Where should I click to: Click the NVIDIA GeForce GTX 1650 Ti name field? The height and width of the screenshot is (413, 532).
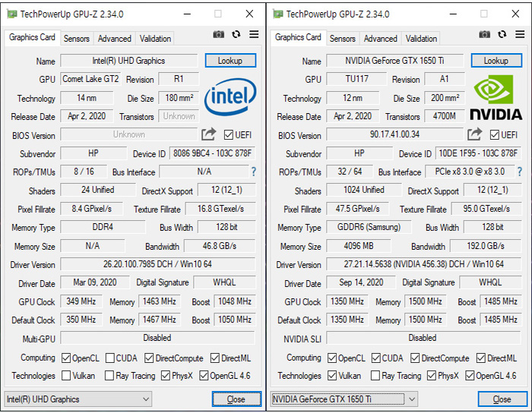pyautogui.click(x=395, y=61)
